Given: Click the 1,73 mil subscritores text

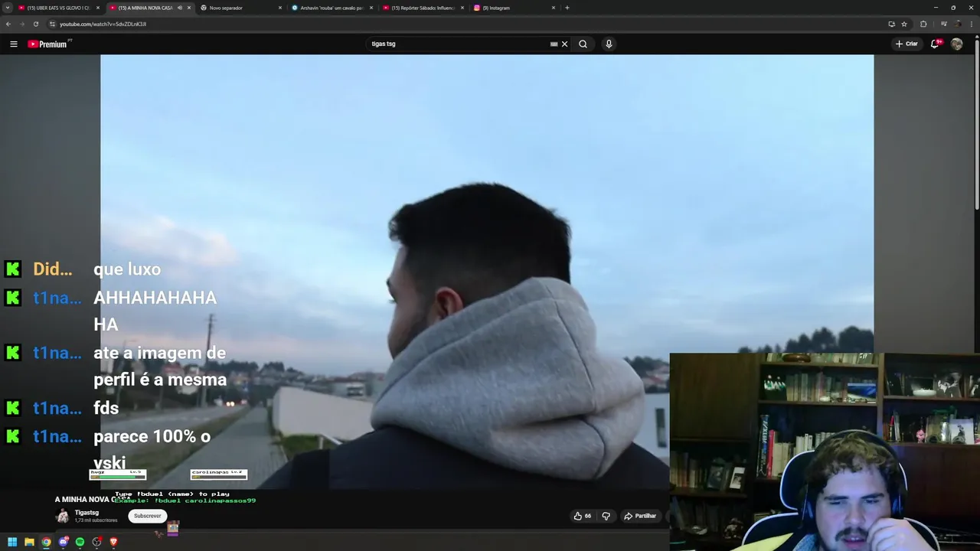Looking at the screenshot, I should point(96,520).
